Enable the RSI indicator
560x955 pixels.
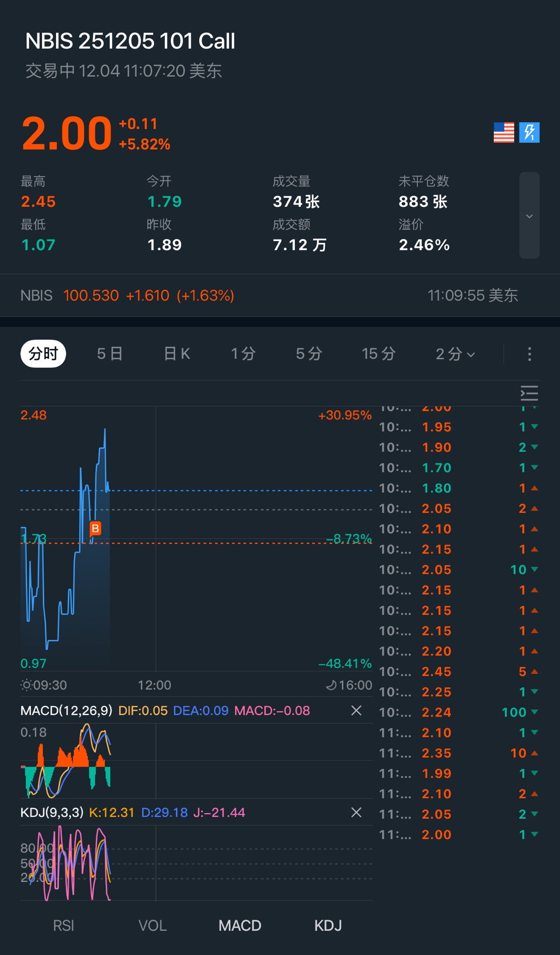pos(63,926)
